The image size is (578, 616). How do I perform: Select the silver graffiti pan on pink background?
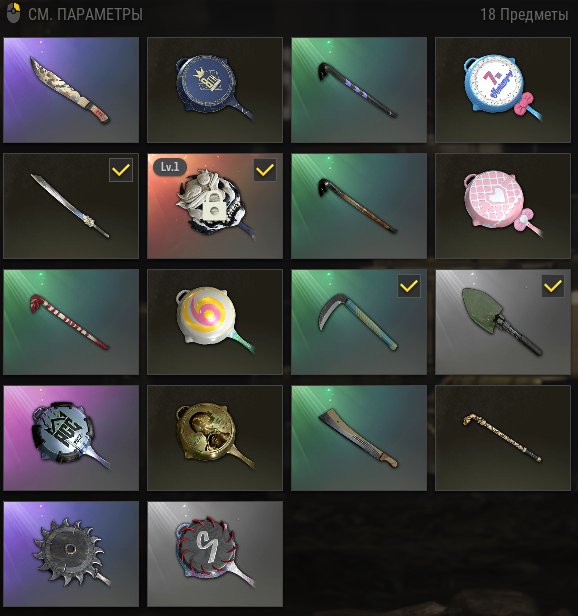[71, 438]
